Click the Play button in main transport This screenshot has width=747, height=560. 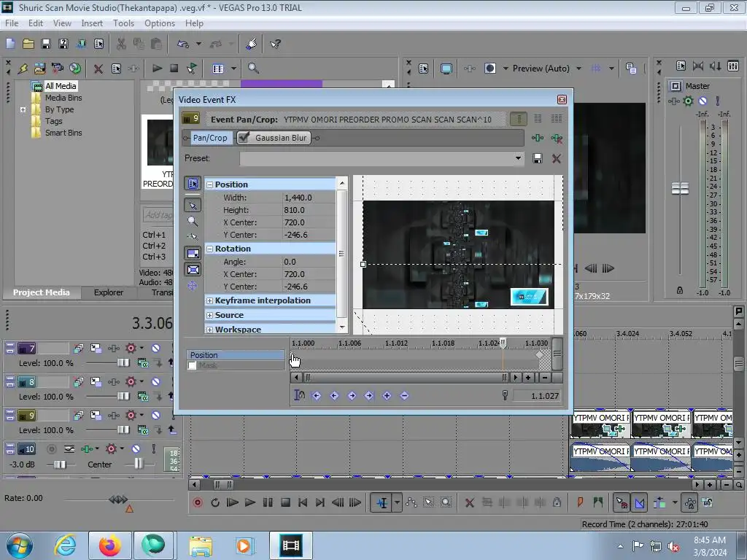249,502
